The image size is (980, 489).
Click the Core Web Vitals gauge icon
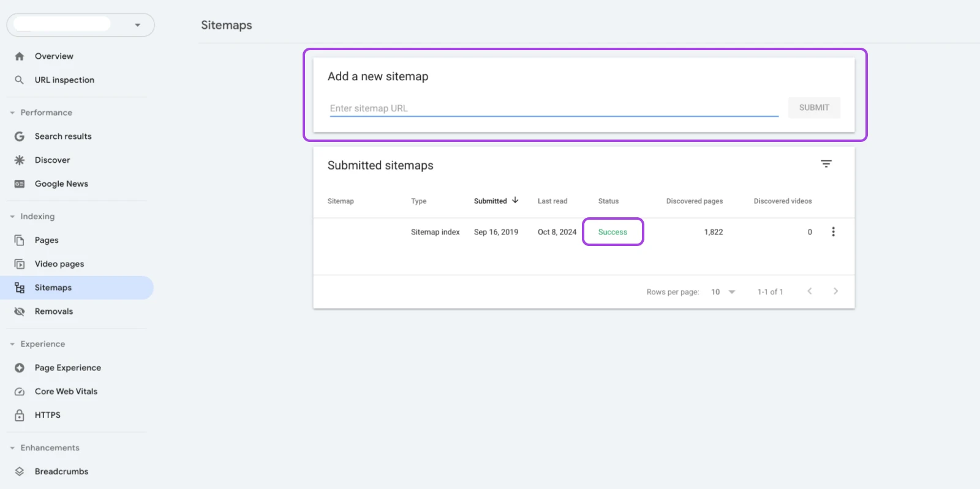tap(20, 392)
